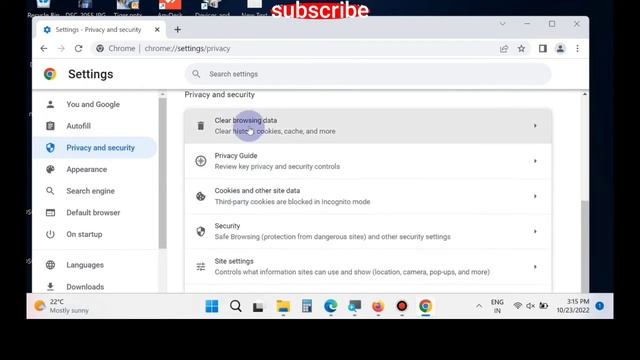The height and width of the screenshot is (360, 640).
Task: Open a new tab with plus button
Action: click(178, 29)
